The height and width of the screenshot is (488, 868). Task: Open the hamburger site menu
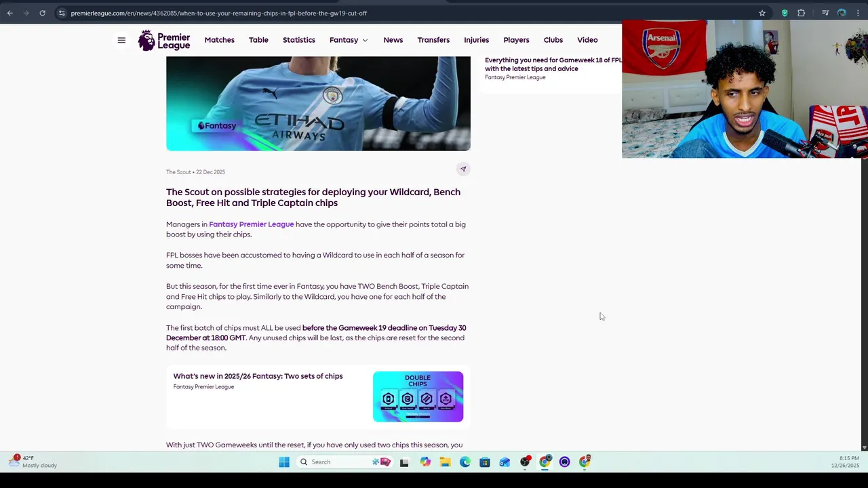[121, 40]
